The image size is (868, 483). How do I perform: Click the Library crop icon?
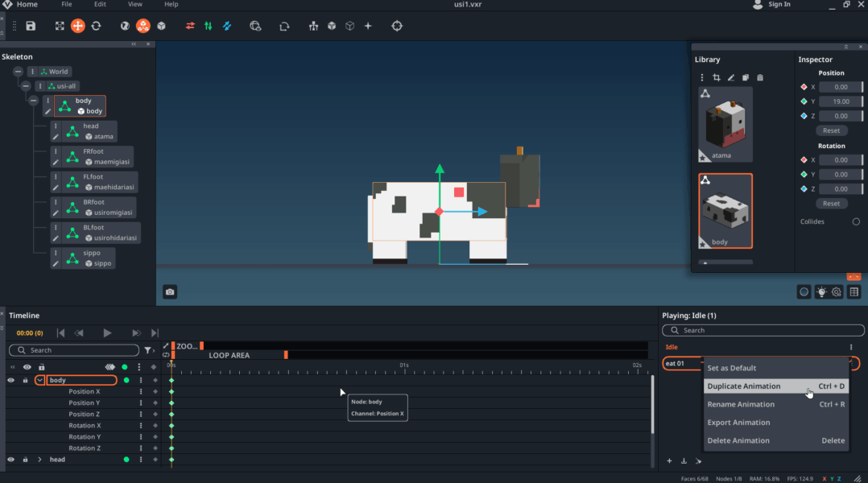717,77
